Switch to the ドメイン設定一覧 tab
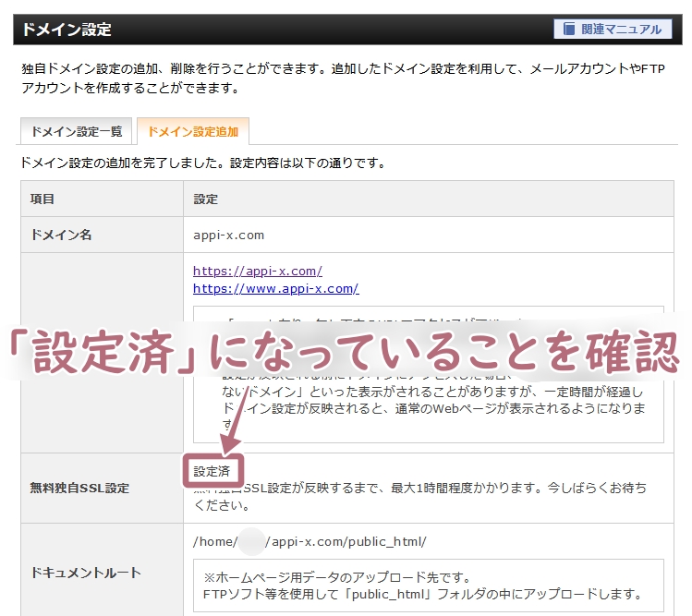Viewport: 692px width, 616px height. point(77,131)
